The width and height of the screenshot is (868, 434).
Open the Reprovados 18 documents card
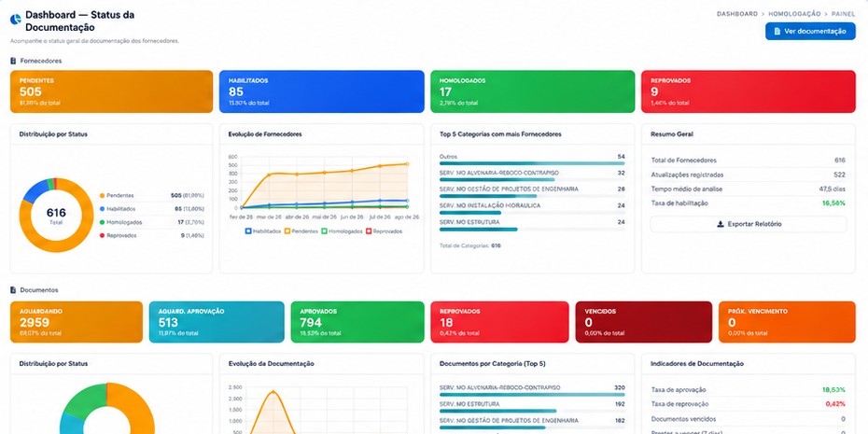pos(499,322)
